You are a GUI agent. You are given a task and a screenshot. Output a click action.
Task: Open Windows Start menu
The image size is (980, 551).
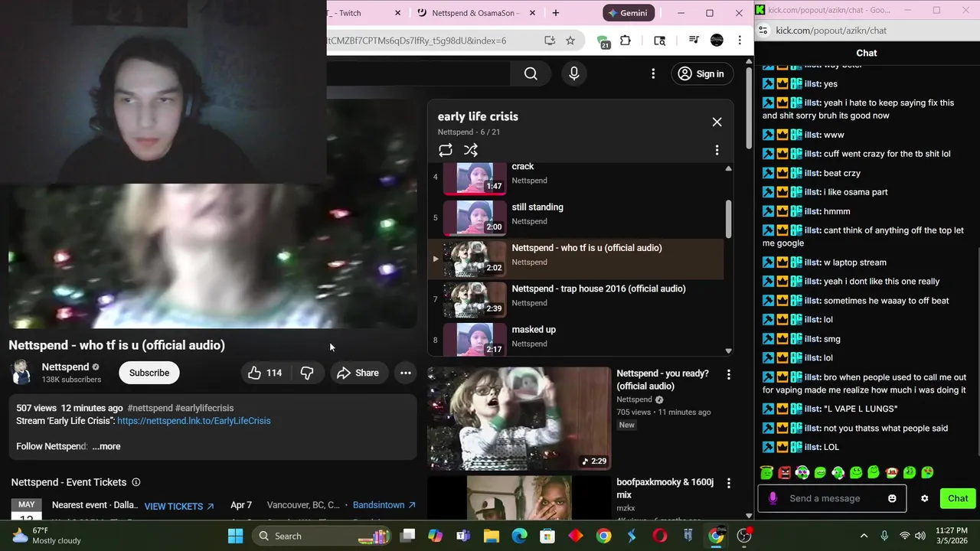tap(235, 536)
